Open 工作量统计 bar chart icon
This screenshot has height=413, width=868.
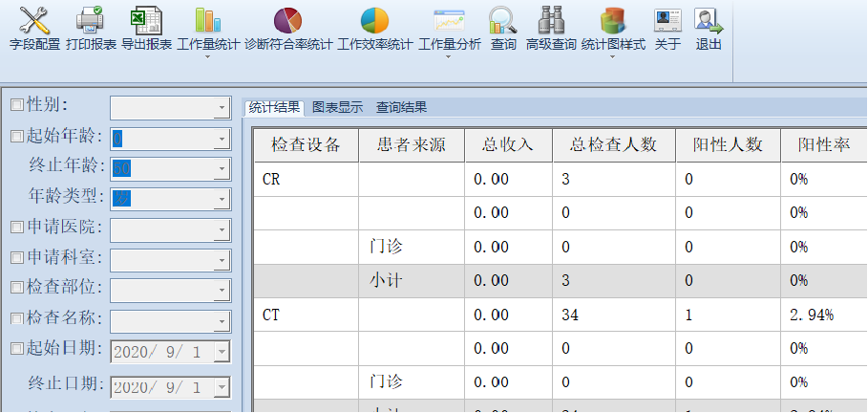208,20
